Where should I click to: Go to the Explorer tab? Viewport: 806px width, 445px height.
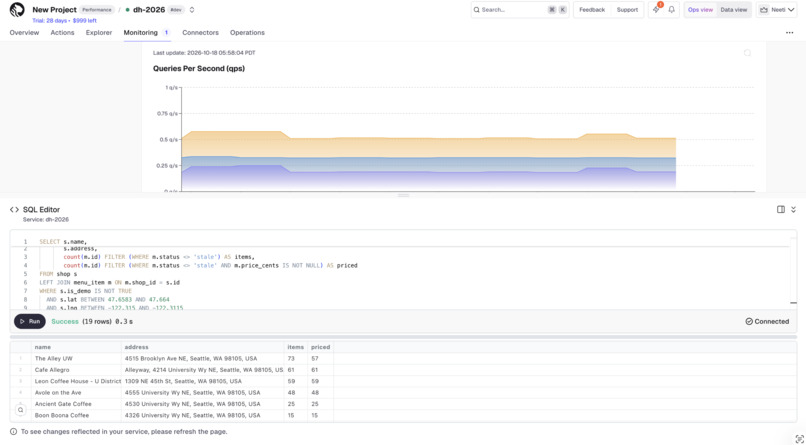[x=99, y=32]
